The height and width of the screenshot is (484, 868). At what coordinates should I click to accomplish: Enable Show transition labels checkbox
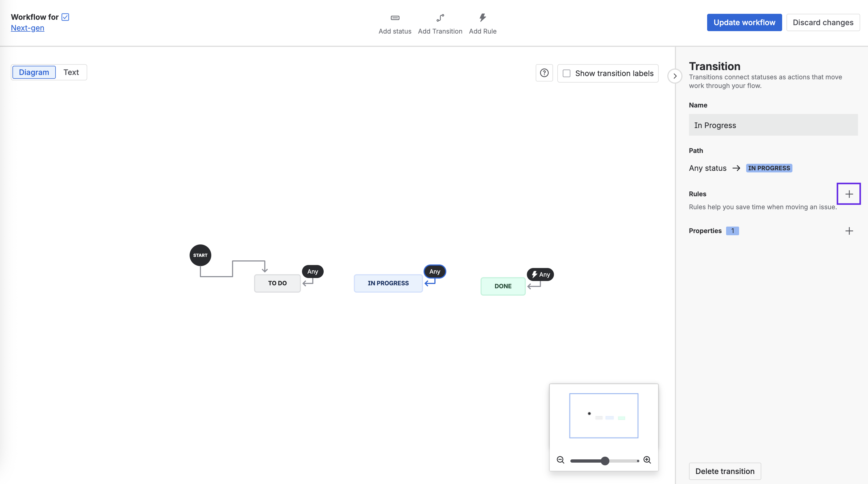click(567, 73)
